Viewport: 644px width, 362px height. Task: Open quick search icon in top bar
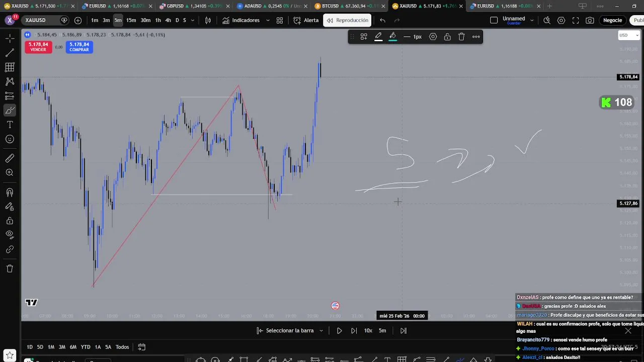547,20
